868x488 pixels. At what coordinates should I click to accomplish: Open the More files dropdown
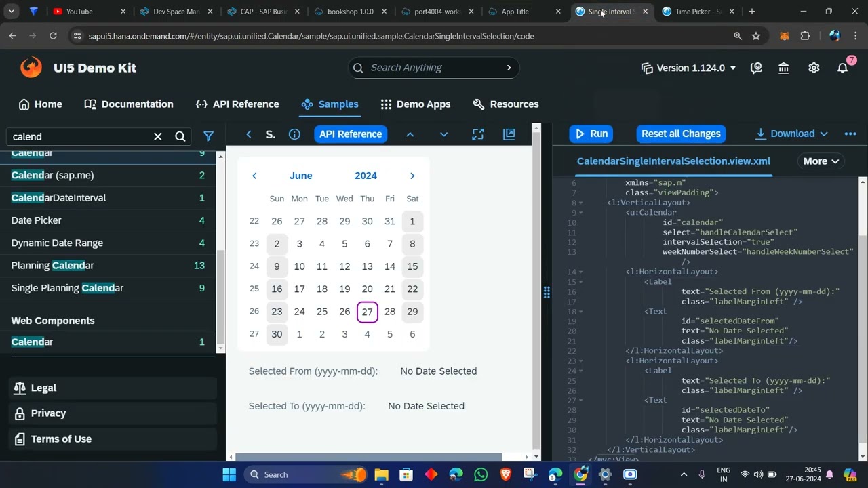821,161
